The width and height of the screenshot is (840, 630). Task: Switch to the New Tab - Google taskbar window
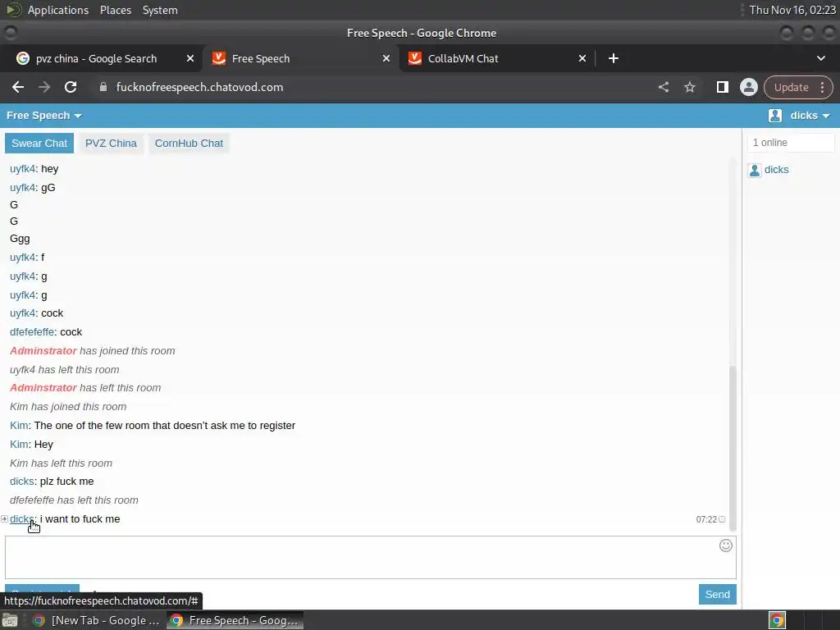tap(97, 620)
